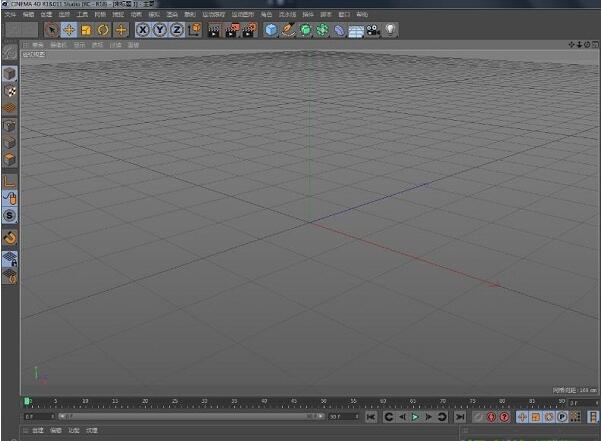Toggle Enable Snap magnet icon

point(10,238)
